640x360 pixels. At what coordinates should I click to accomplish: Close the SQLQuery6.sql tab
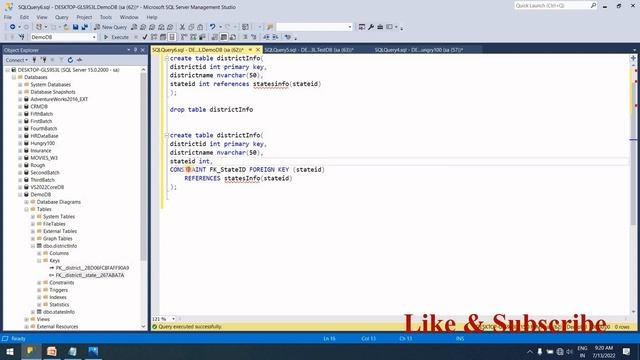258,50
